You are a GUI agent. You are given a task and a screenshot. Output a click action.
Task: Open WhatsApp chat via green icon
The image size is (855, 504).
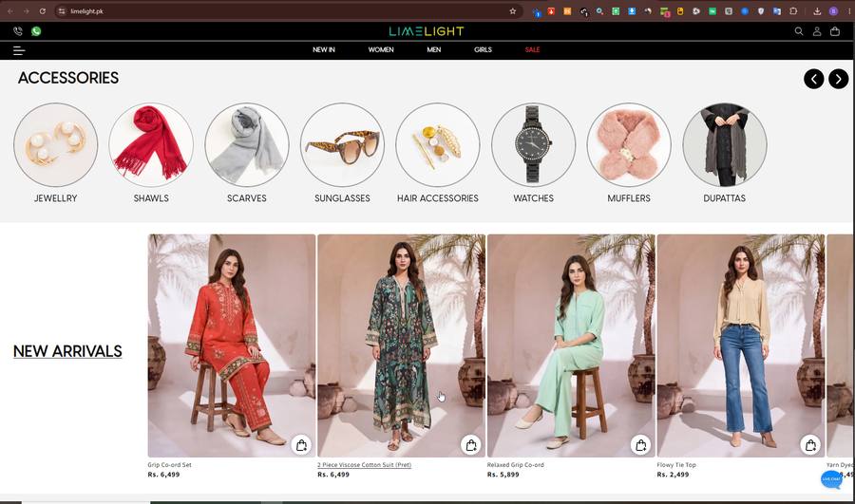click(36, 31)
